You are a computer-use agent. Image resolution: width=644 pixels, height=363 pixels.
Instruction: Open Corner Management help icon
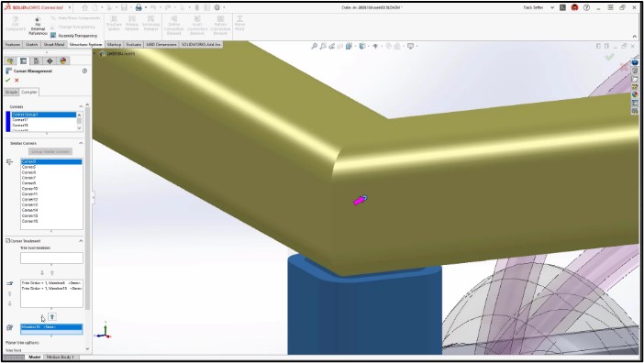pyautogui.click(x=84, y=71)
